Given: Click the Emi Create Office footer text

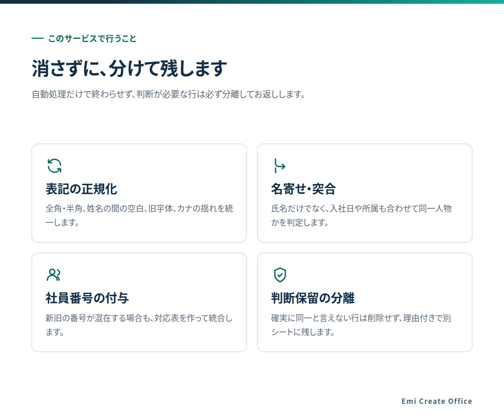Looking at the screenshot, I should click(437, 401).
